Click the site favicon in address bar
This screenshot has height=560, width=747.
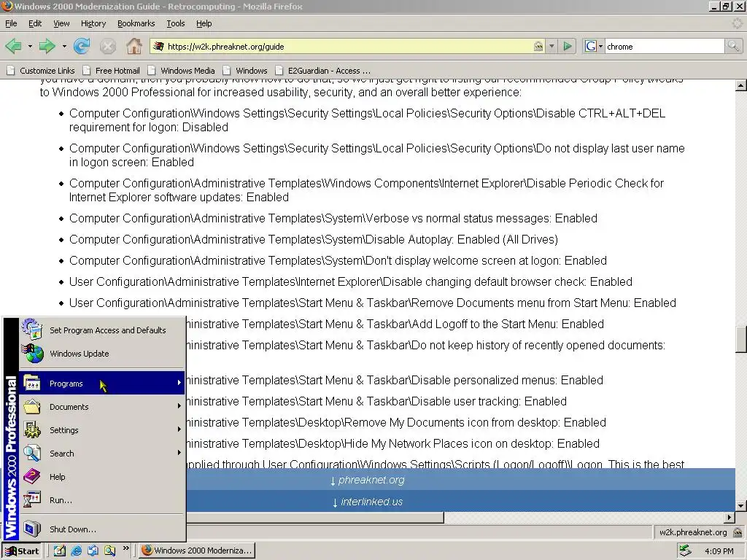click(x=158, y=46)
